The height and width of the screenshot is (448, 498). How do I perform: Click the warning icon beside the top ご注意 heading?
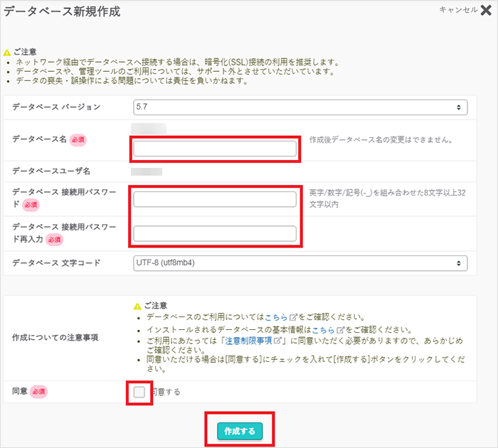7,53
